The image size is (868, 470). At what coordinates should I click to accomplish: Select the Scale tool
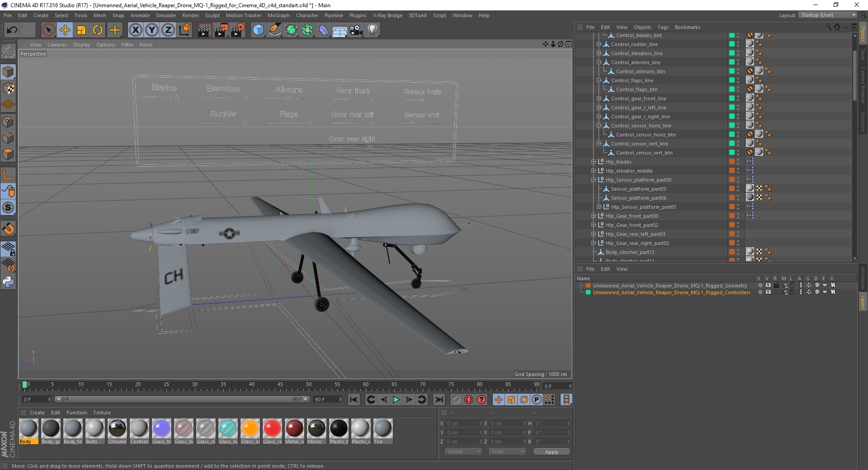pyautogui.click(x=81, y=30)
